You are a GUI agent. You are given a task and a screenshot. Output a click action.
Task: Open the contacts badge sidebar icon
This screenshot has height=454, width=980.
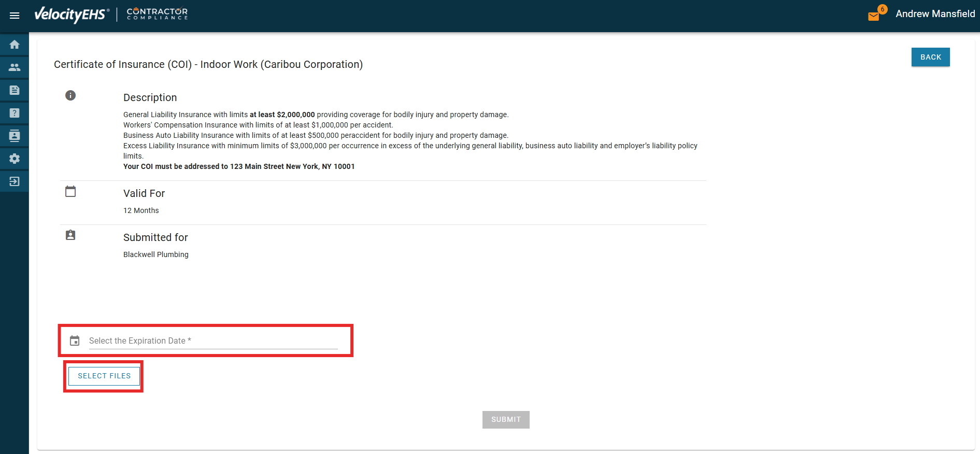click(15, 136)
